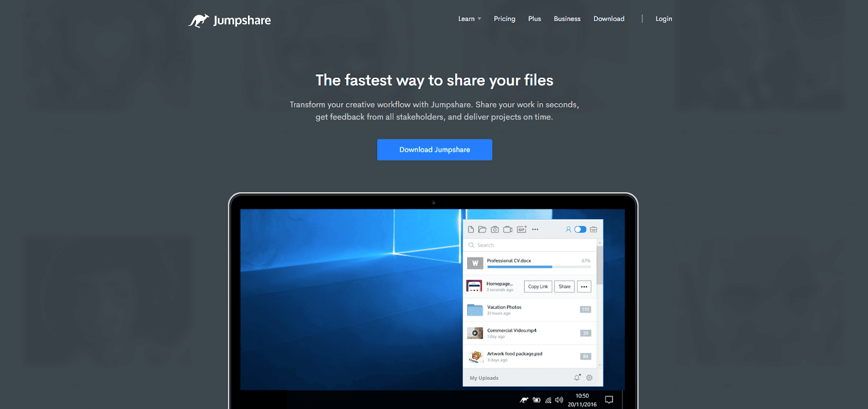Click the new file upload icon
This screenshot has width=868, height=409.
(x=471, y=229)
